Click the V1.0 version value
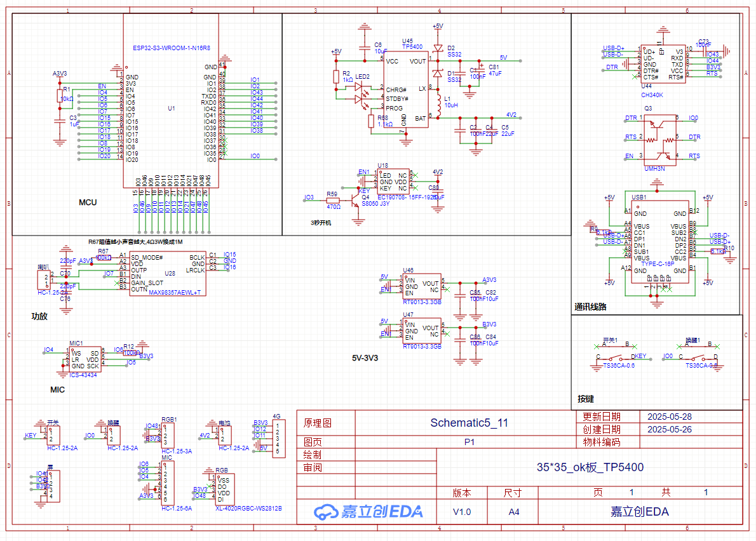The height and width of the screenshot is (541, 756). (x=462, y=512)
